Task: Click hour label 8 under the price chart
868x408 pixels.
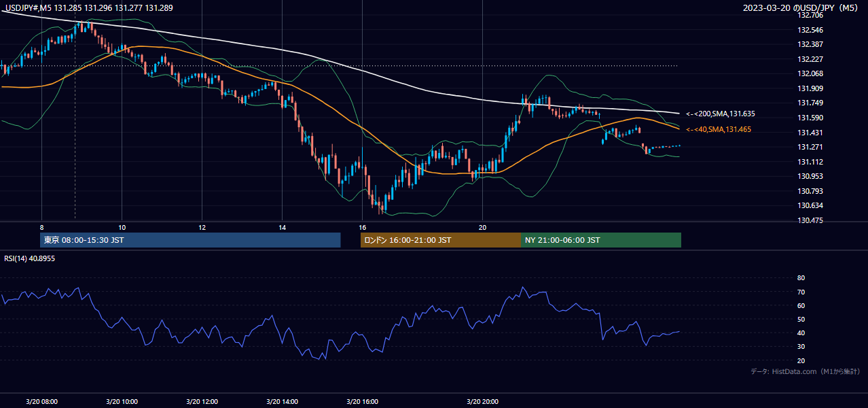Action: (42, 227)
